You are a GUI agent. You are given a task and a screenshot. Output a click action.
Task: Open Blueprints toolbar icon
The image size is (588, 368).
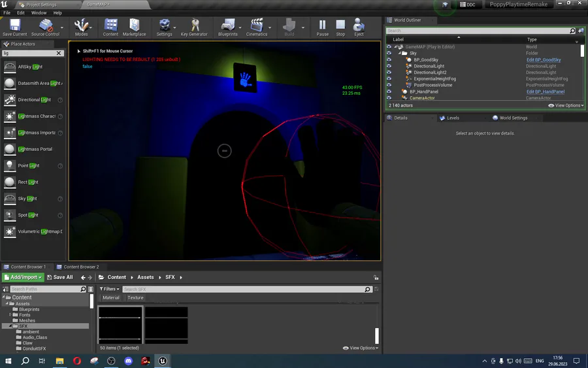pyautogui.click(x=228, y=27)
